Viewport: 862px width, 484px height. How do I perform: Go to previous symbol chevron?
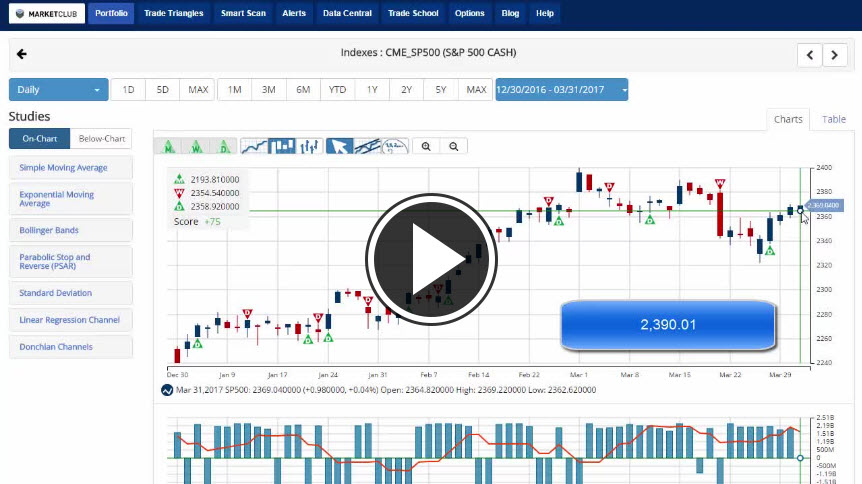click(810, 55)
